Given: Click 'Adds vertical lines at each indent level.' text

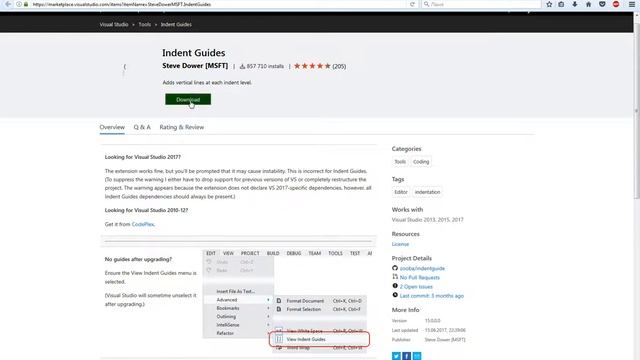Looking at the screenshot, I should 207,82.
